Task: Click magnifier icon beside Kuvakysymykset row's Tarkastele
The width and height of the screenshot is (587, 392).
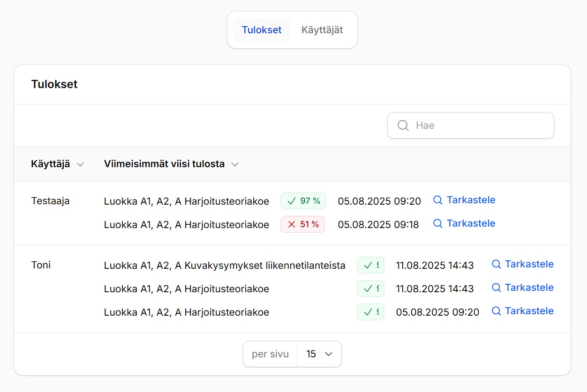Action: (x=496, y=265)
